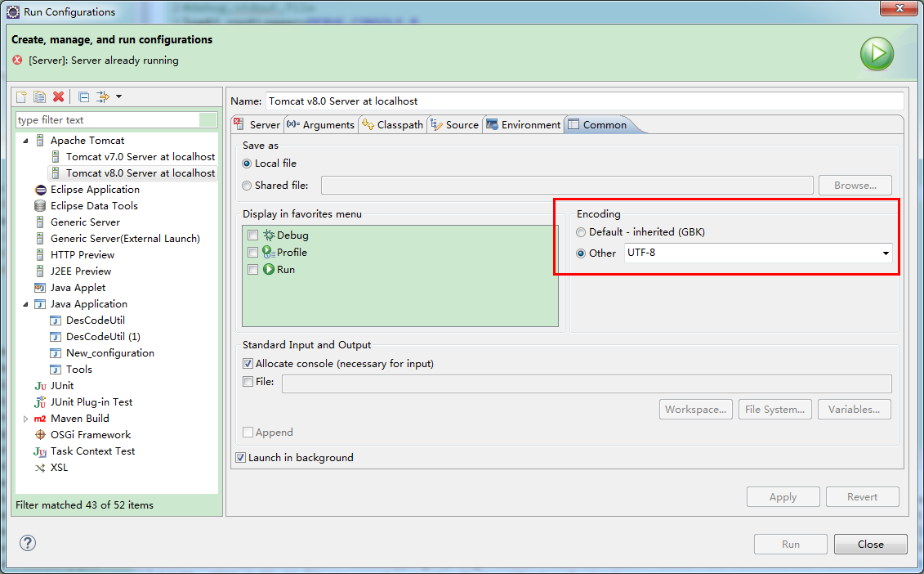Screen dimensions: 924x574
Task: Click the Apache Tomcat server icon
Action: pyautogui.click(x=40, y=141)
